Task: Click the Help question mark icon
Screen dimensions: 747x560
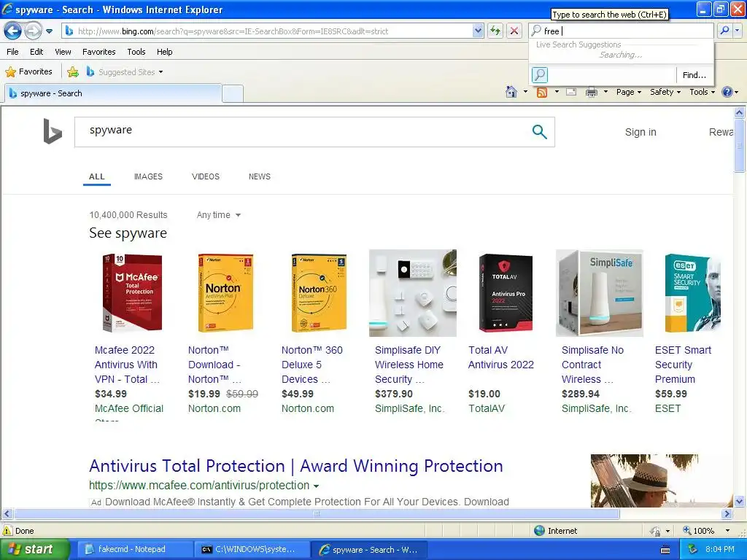Action: coord(727,92)
